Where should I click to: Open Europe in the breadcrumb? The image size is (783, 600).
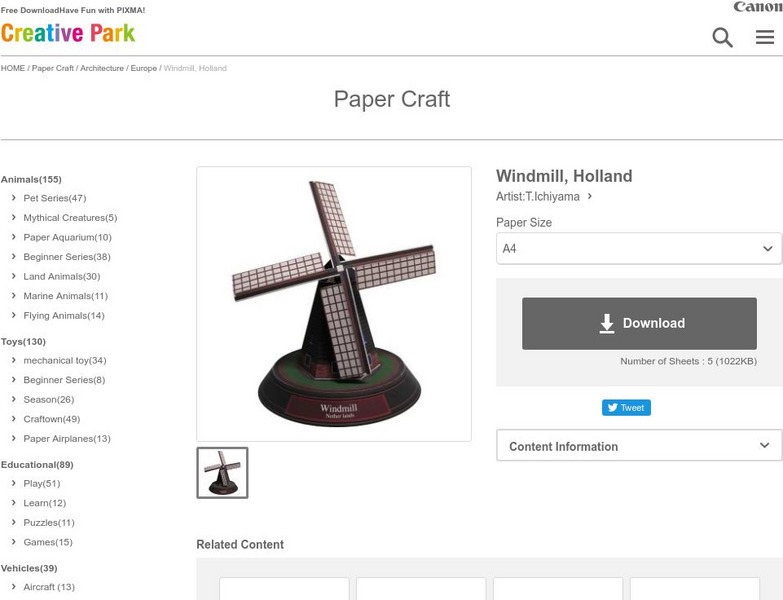(144, 68)
